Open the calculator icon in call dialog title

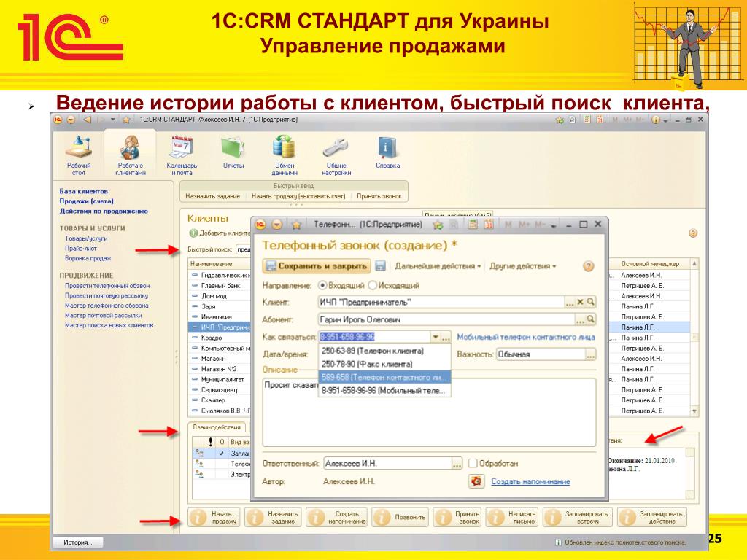pos(472,225)
